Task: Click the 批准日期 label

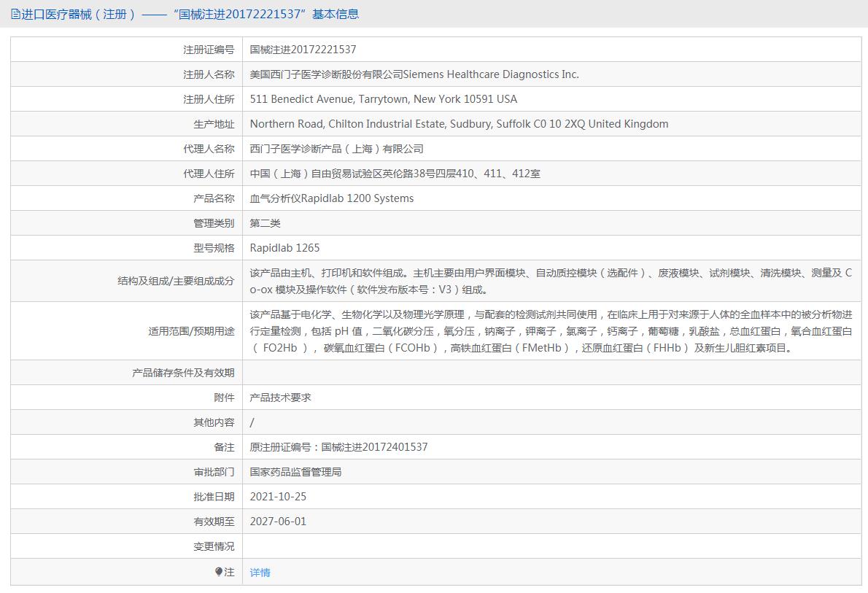Action: (214, 497)
